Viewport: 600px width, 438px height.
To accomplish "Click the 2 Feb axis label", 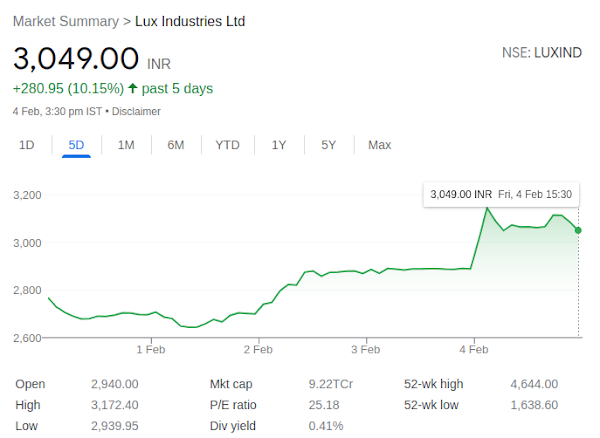I will (258, 350).
